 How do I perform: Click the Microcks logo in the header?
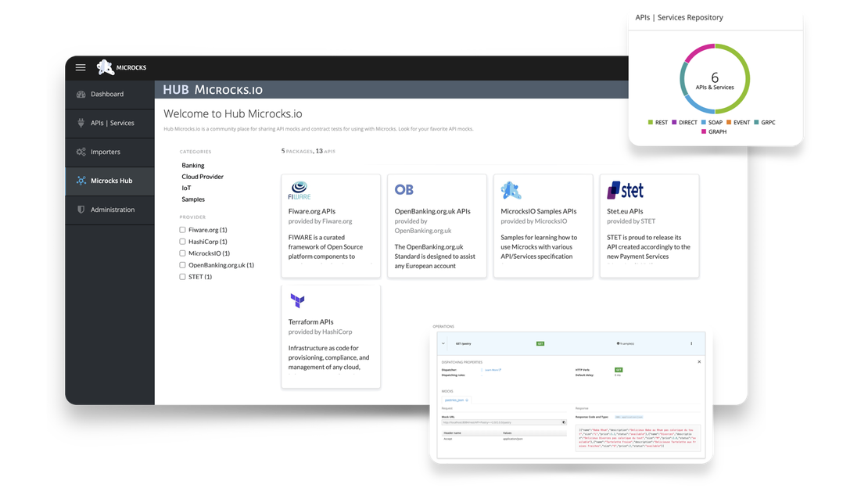(x=106, y=68)
